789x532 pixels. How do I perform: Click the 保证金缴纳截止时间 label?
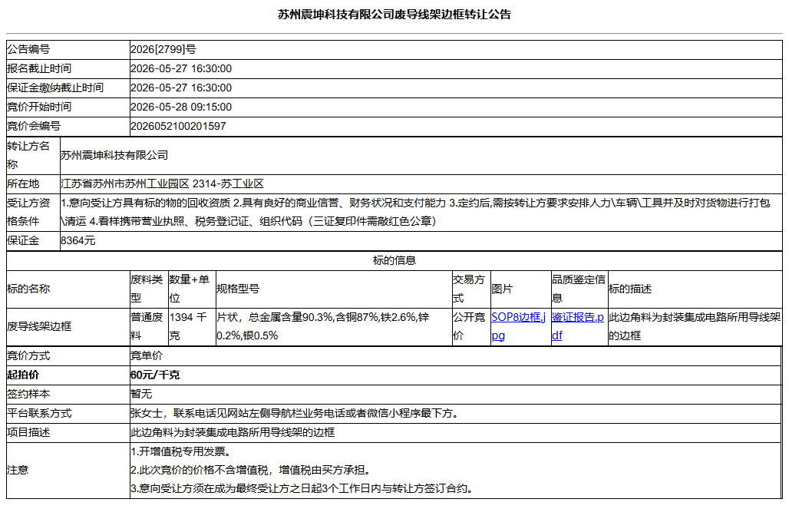pos(55,88)
